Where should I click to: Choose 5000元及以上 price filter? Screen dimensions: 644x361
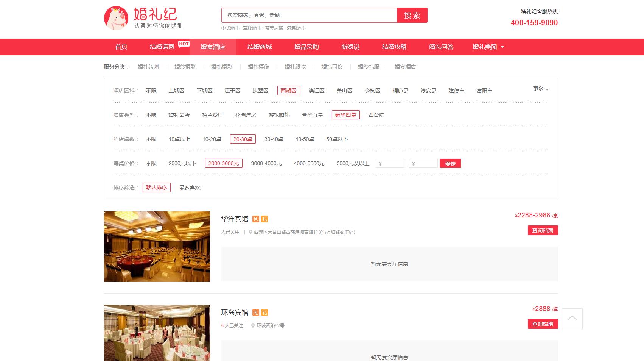(353, 163)
